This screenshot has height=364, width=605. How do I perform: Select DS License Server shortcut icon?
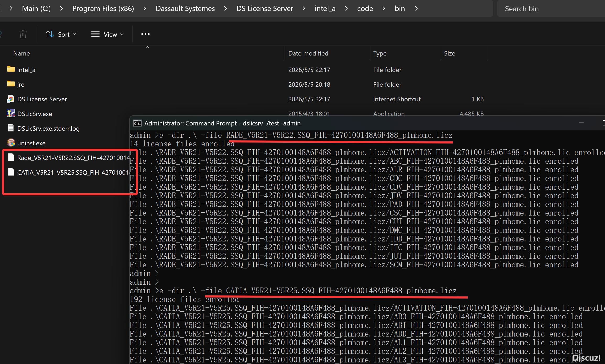tap(11, 99)
